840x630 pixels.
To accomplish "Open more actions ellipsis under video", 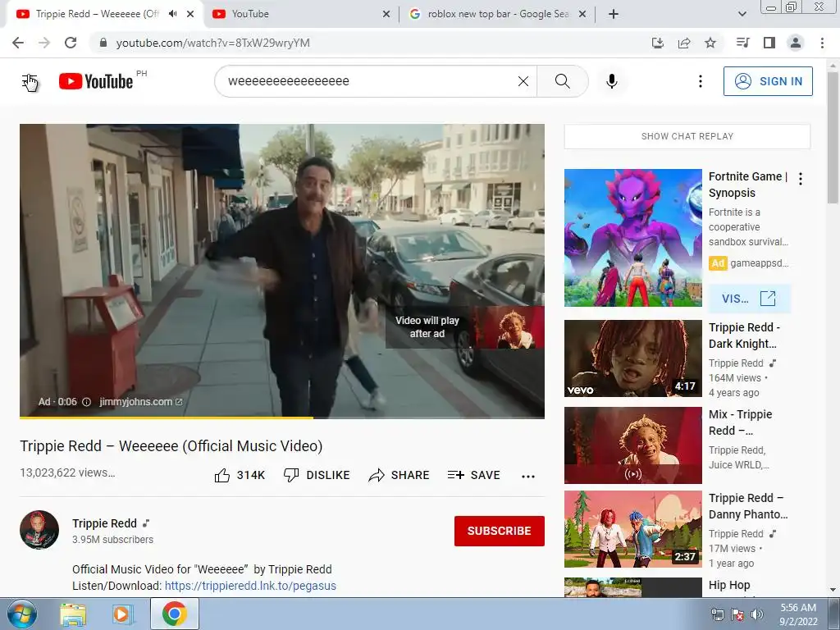I will [528, 477].
